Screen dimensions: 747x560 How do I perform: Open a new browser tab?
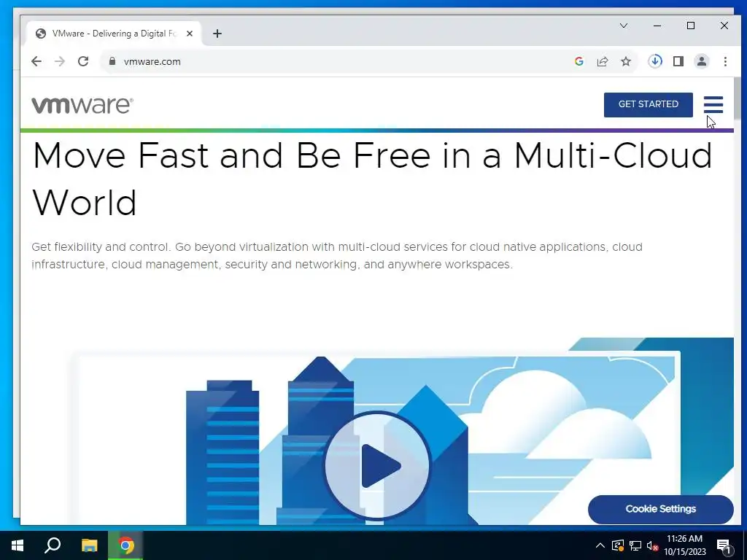click(x=217, y=34)
